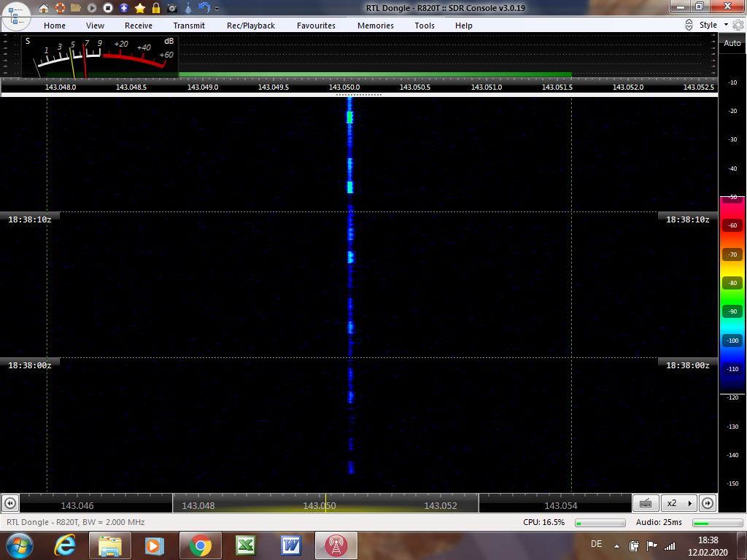Click the DE language indicator in taskbar
This screenshot has width=747, height=560.
596,544
